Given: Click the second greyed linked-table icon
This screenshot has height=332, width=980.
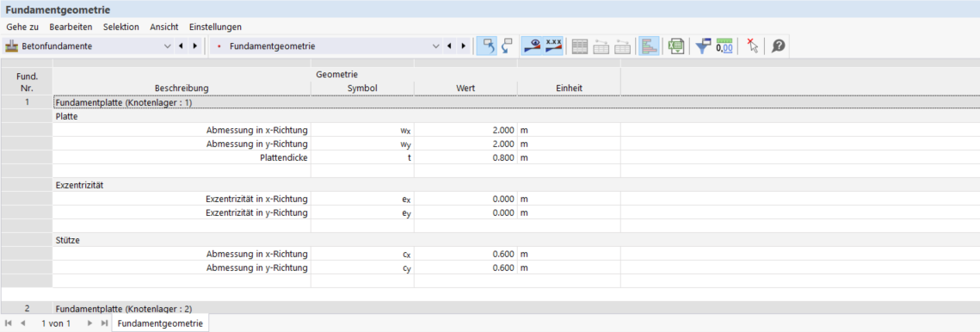Looking at the screenshot, I should click(622, 47).
